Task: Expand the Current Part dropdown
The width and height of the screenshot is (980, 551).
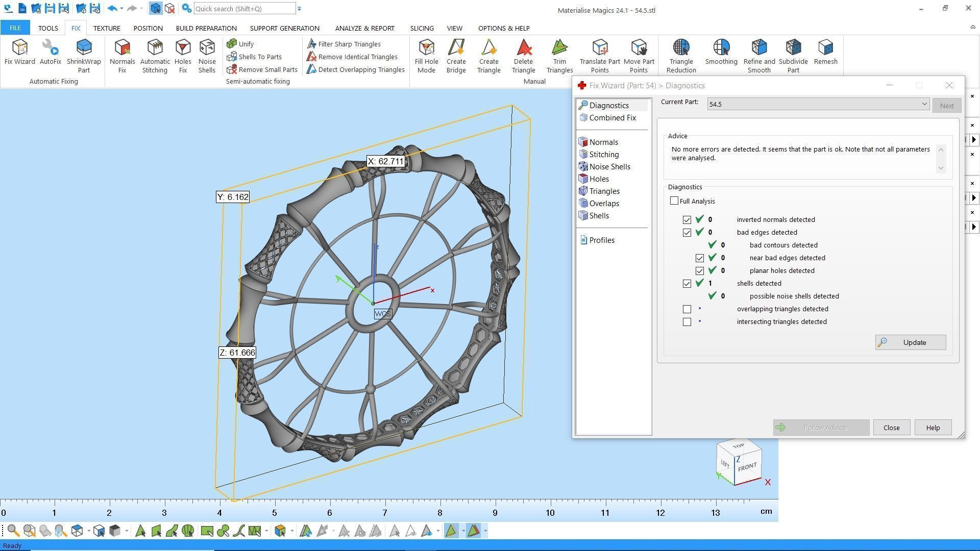Action: click(x=924, y=104)
